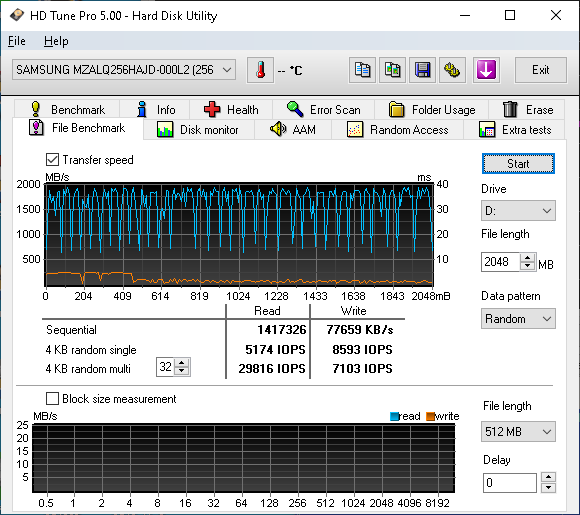Open the File menu
Screen dimensions: 580x515
click(x=17, y=41)
